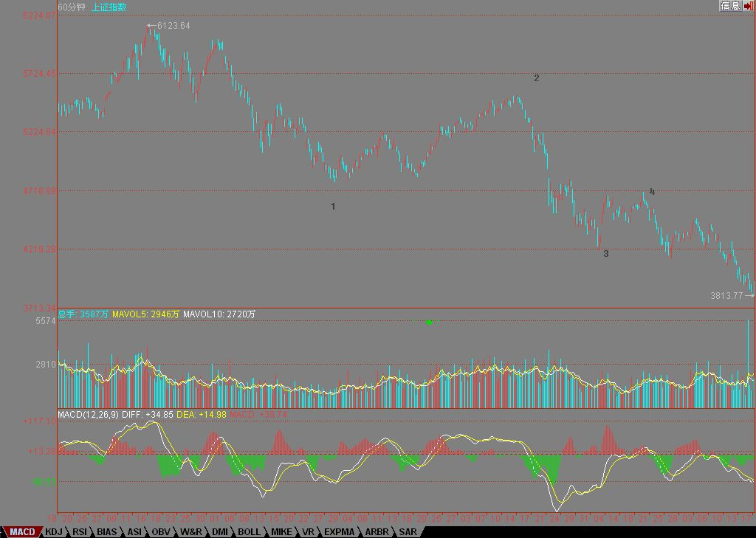Show the OBV indicator tab
The image size is (756, 538).
160,532
